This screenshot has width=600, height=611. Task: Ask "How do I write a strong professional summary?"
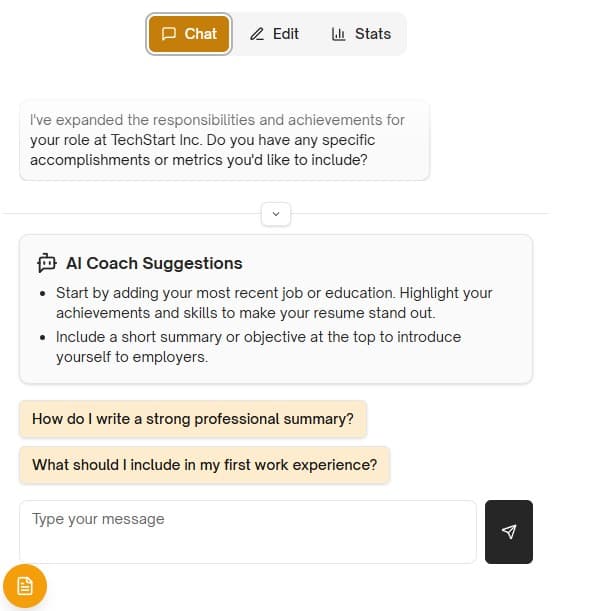[x=193, y=419]
